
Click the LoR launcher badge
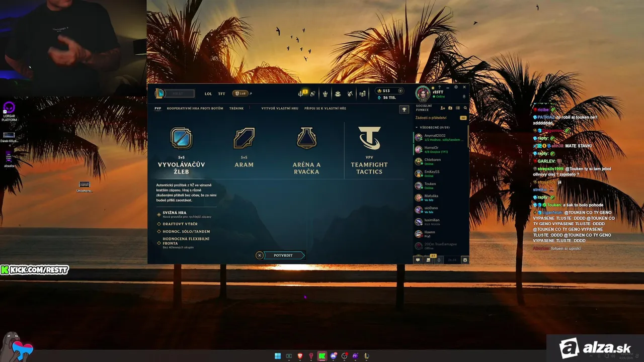(240, 94)
